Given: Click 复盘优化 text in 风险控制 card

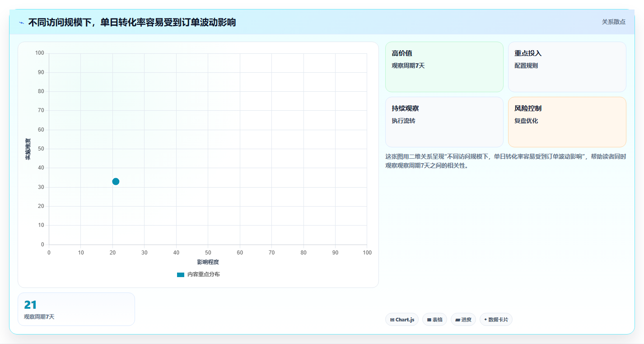Looking at the screenshot, I should tap(526, 121).
